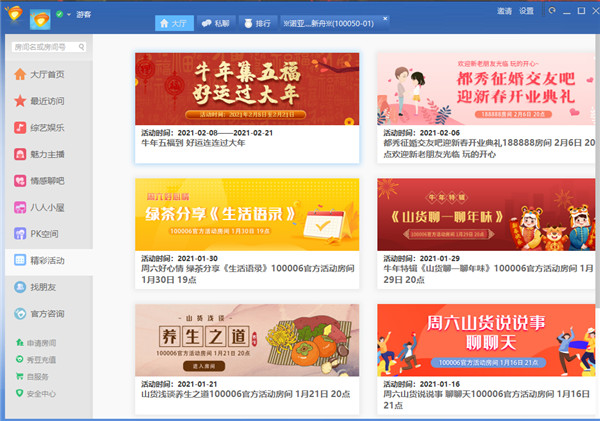
Task: Click the 活动时间 2021-02-06 text
Action: tap(422, 133)
